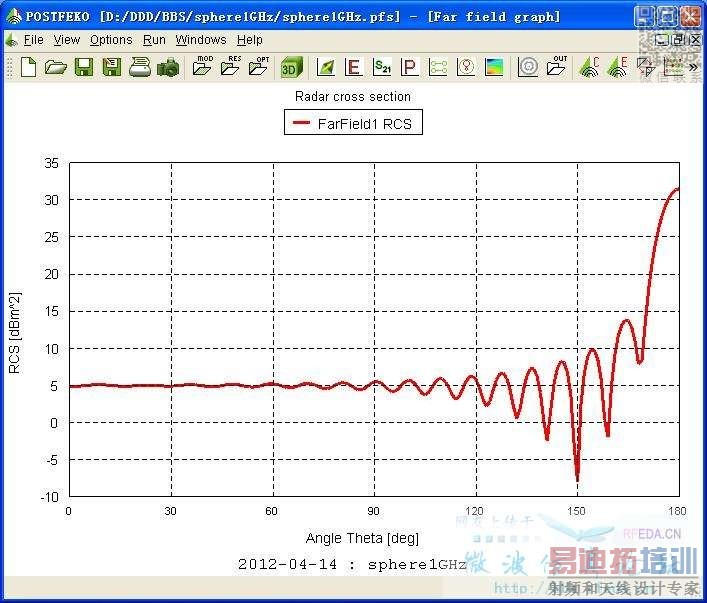This screenshot has width=707, height=603.
Task: Print the graph using printer icon
Action: (x=140, y=68)
